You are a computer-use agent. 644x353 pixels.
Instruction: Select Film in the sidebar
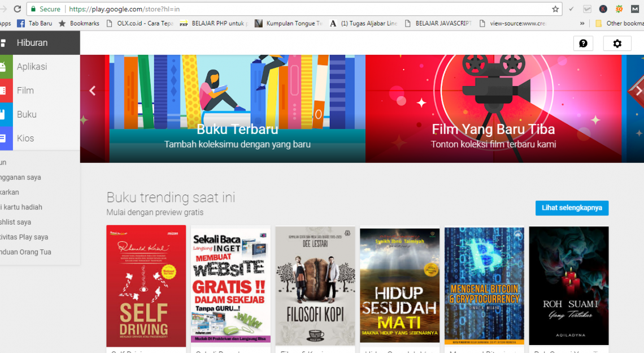(25, 91)
